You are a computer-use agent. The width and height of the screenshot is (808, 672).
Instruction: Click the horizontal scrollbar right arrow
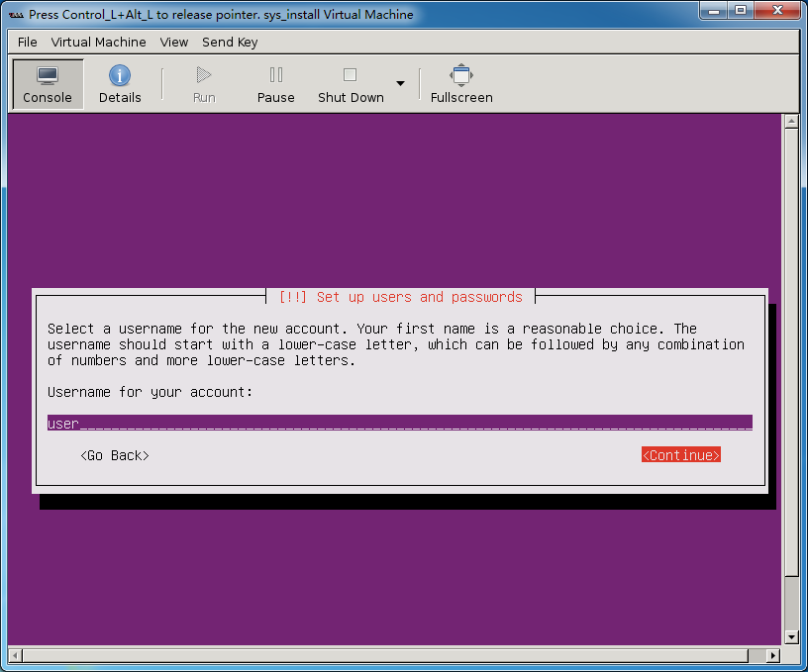pos(773,655)
